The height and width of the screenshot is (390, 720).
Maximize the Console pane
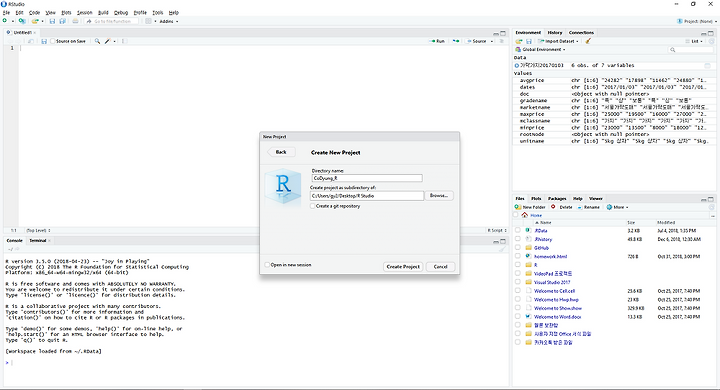coord(503,241)
